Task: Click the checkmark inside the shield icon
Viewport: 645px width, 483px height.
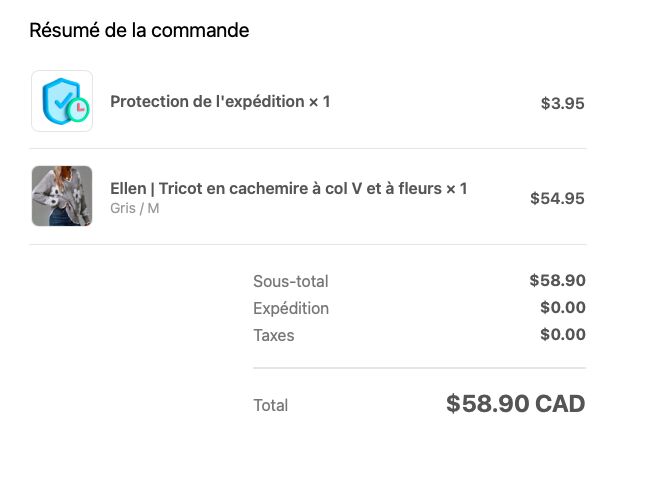Action: click(63, 100)
